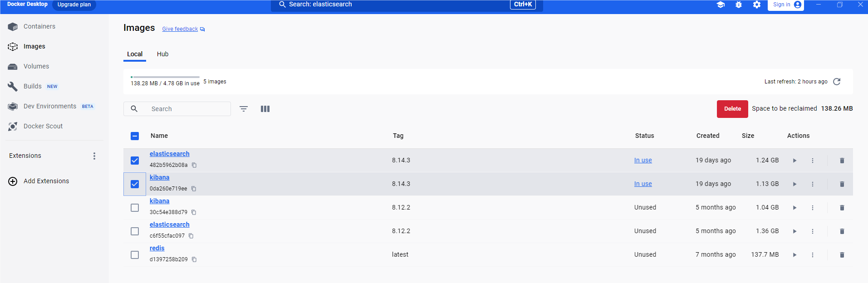Click the Upgrade plan button

[74, 5]
